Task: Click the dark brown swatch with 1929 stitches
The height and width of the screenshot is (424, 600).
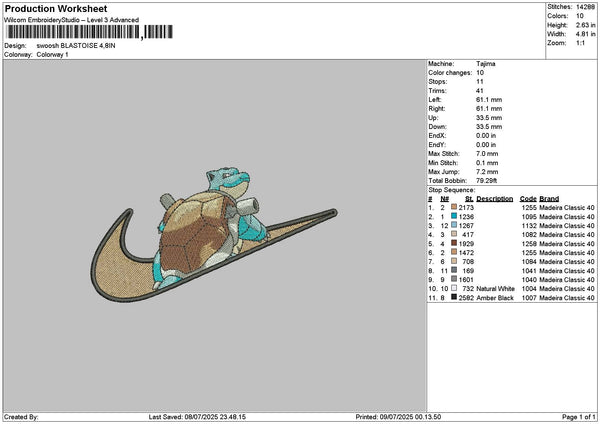Action: 454,243
